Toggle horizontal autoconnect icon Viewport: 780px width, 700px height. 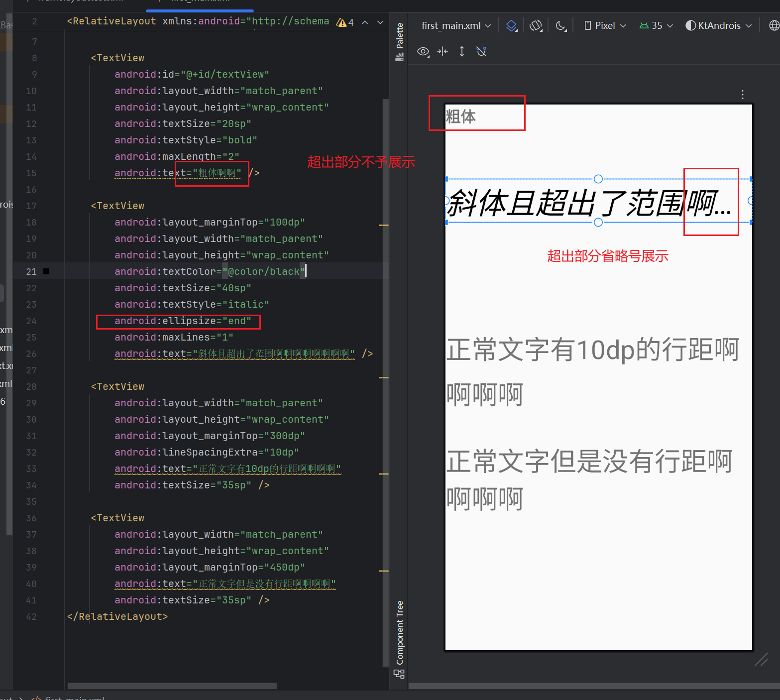tap(443, 51)
